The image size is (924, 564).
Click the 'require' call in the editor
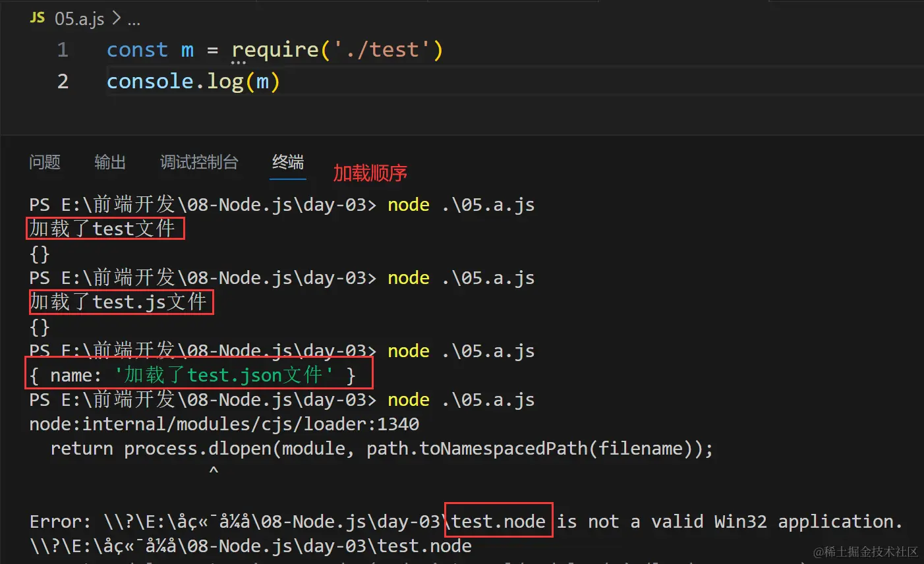275,50
